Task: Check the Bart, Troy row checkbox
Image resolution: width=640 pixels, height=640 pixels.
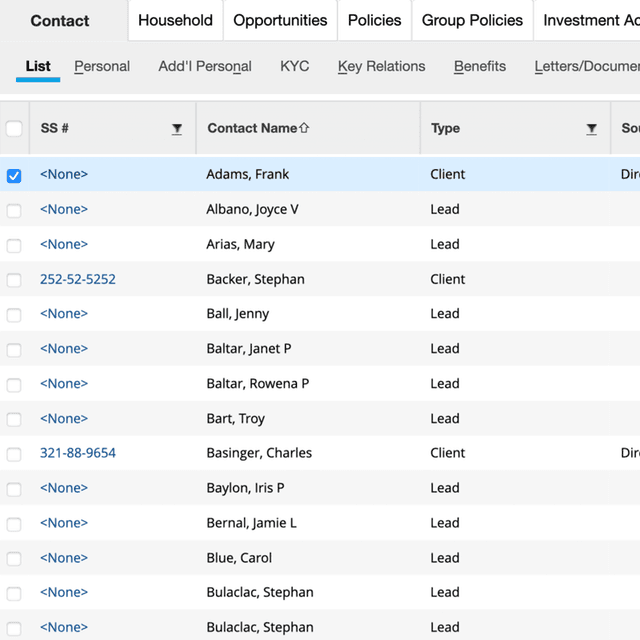Action: (x=14, y=420)
